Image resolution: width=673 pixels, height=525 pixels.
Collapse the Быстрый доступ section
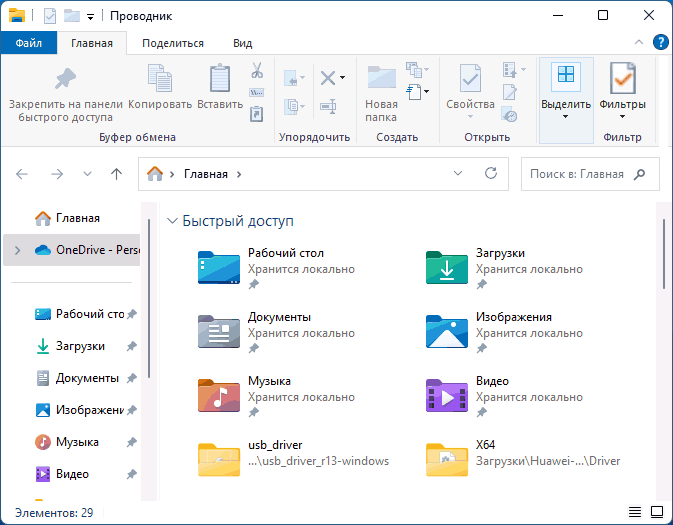[172, 221]
